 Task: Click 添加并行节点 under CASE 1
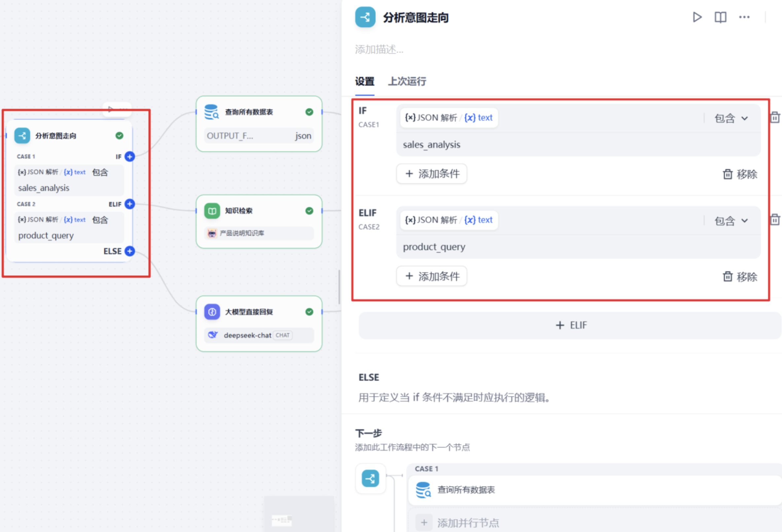coord(458,522)
